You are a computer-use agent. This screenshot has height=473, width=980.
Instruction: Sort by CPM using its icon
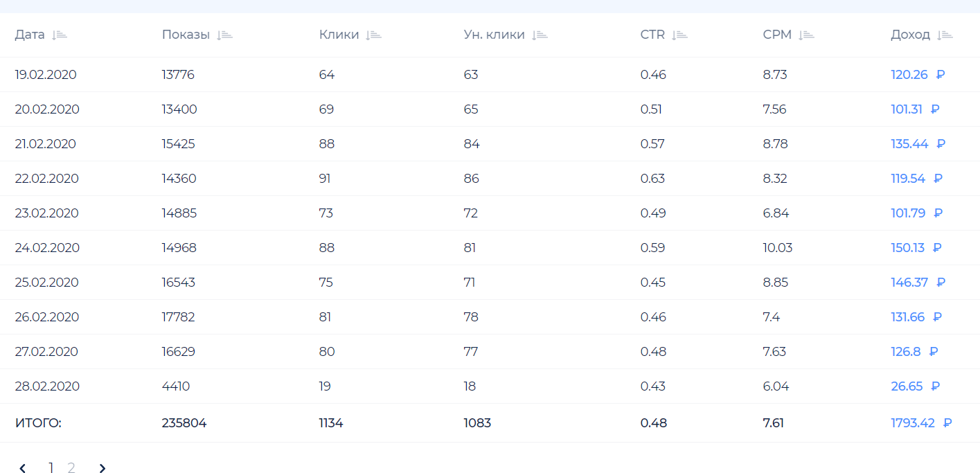tap(806, 35)
